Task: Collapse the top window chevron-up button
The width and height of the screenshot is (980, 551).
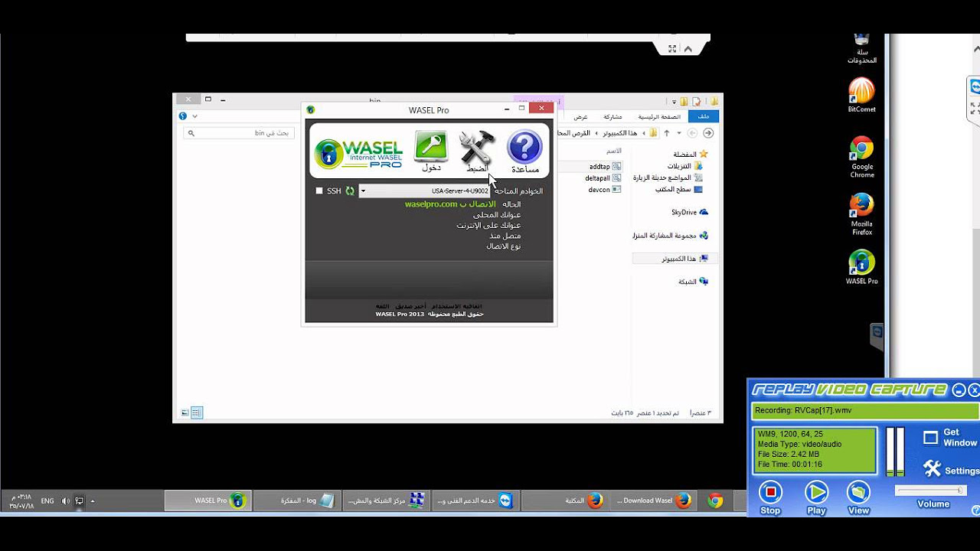Action: pyautogui.click(x=688, y=49)
